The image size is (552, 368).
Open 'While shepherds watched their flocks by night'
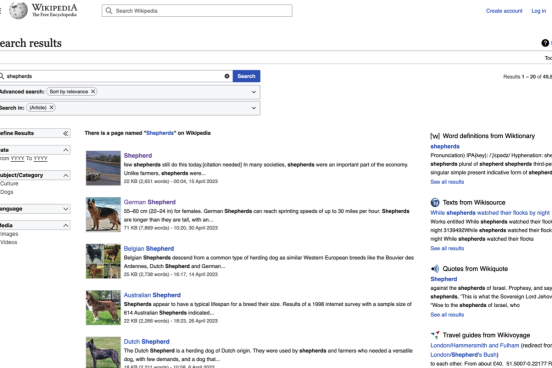[x=490, y=213]
